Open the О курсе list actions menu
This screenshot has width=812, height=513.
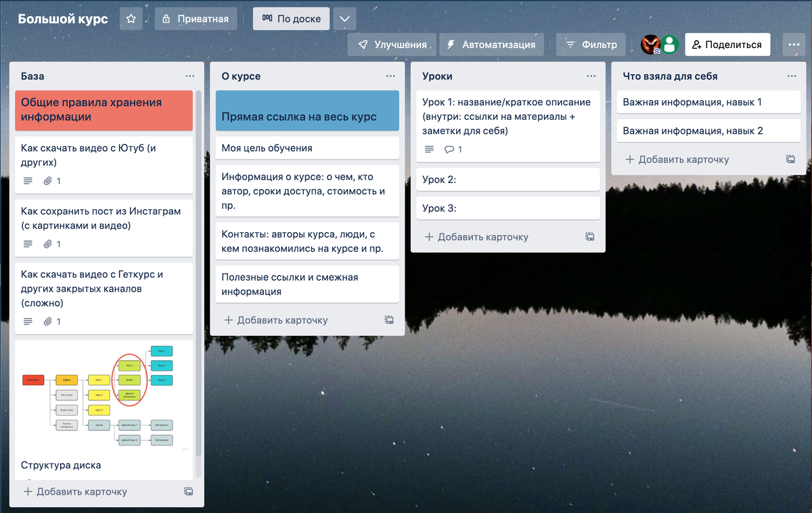click(x=390, y=76)
